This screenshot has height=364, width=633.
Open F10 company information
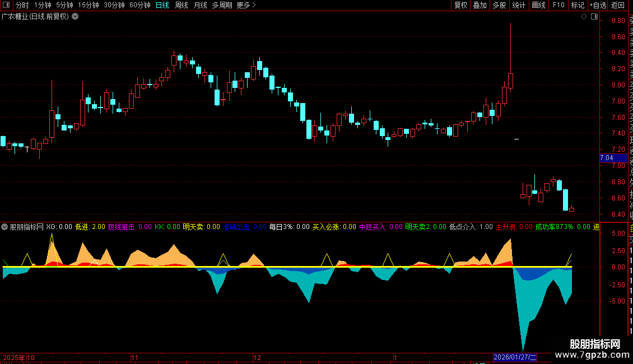(x=558, y=5)
